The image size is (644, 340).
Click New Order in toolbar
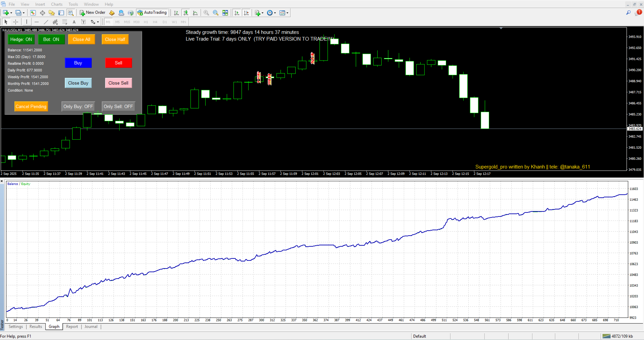[x=92, y=13]
